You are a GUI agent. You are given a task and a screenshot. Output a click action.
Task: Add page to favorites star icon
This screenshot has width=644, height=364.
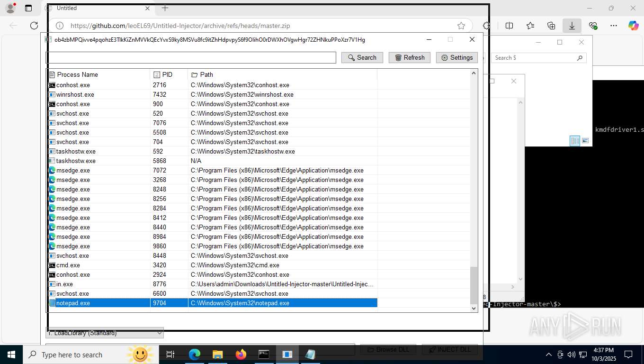click(x=461, y=26)
